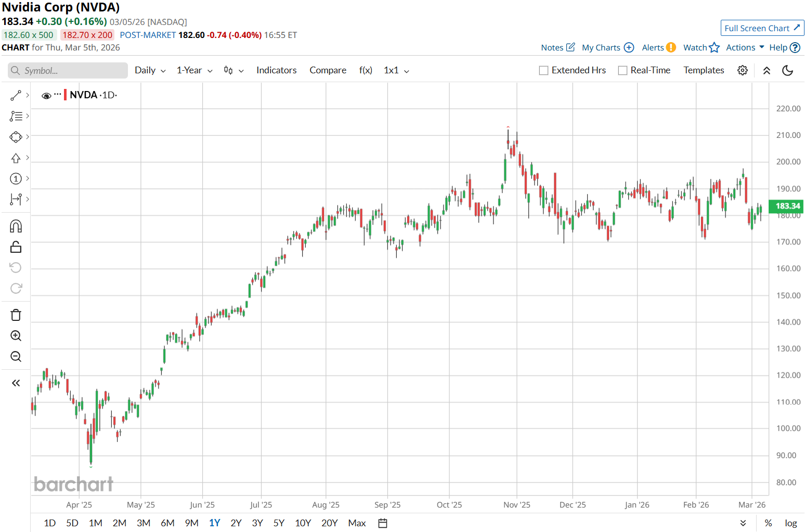Image resolution: width=805 pixels, height=532 pixels.
Task: Expand the bottom panel double chevron
Action: (x=743, y=523)
